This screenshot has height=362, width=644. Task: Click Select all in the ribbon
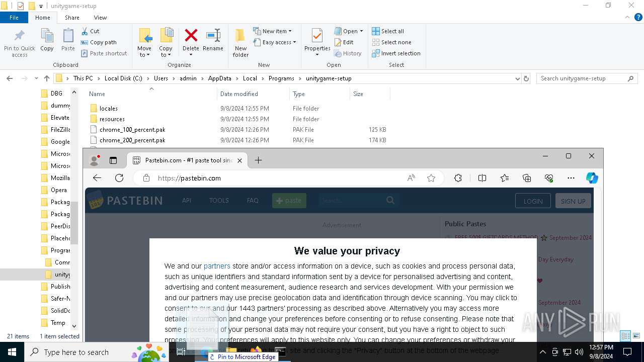tap(388, 31)
